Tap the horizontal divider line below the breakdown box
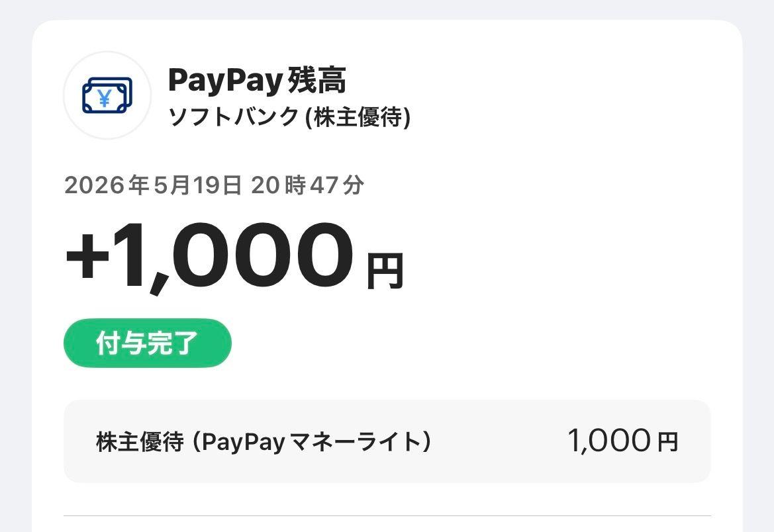 (387, 516)
